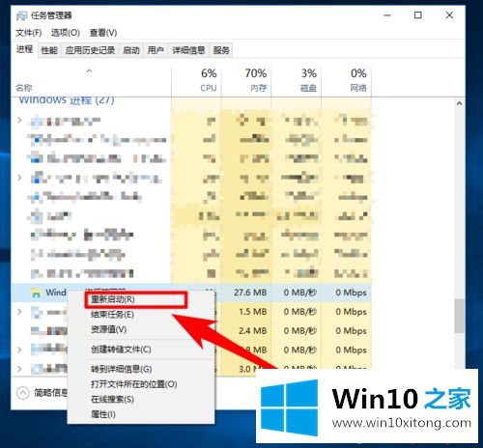The width and height of the screenshot is (483, 448).
Task: Open the 查看(V) menu
Action: tap(103, 33)
